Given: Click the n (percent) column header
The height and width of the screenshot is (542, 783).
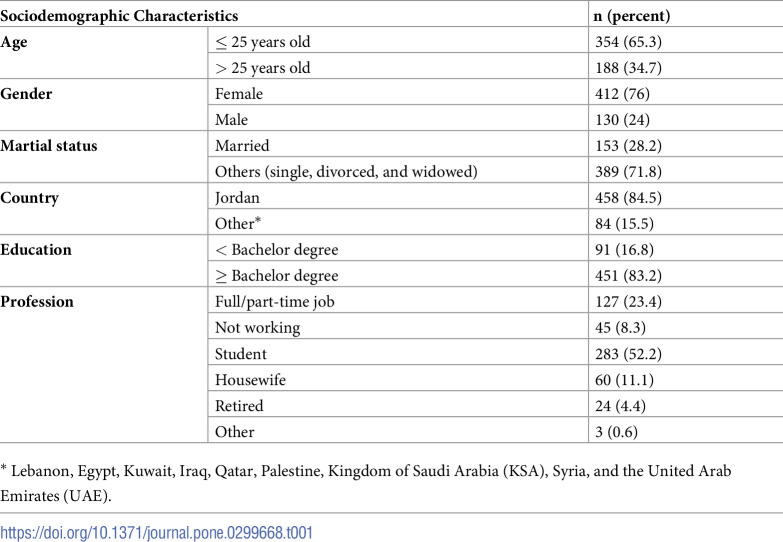Looking at the screenshot, I should tap(632, 16).
